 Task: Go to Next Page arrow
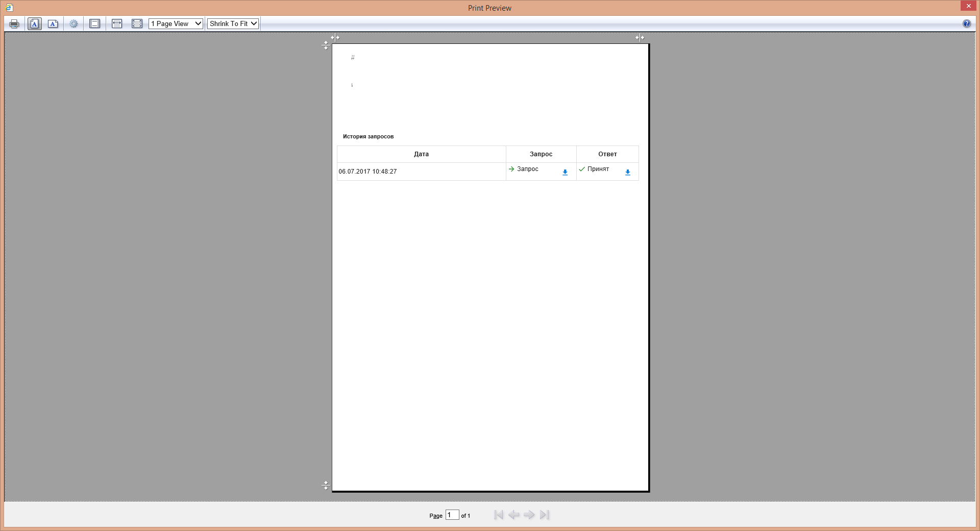[x=529, y=515]
